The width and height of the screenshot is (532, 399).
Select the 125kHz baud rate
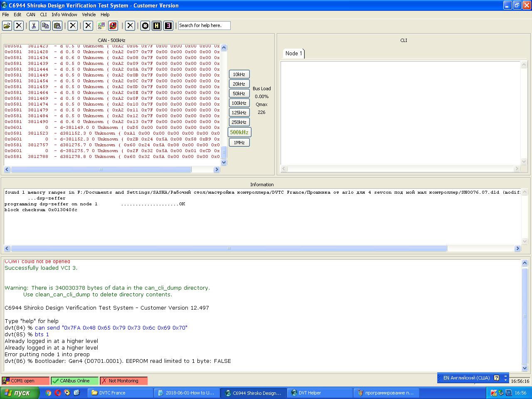point(239,113)
